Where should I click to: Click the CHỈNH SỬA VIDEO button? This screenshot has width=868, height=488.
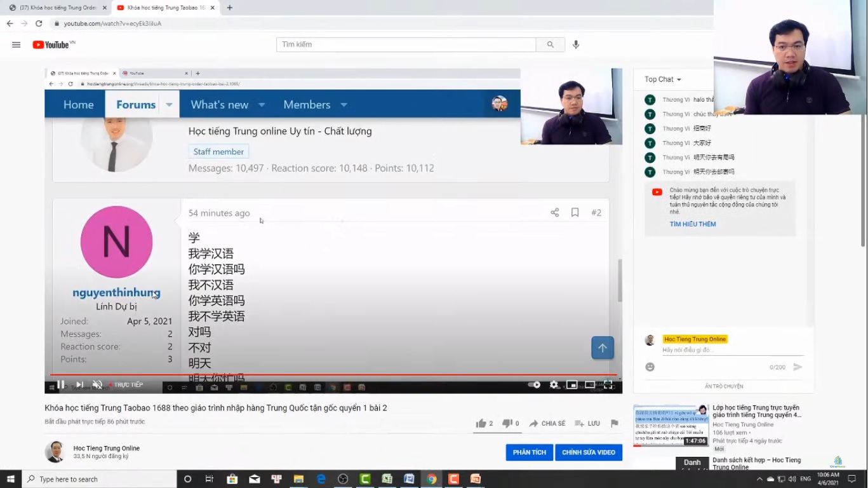pos(588,452)
